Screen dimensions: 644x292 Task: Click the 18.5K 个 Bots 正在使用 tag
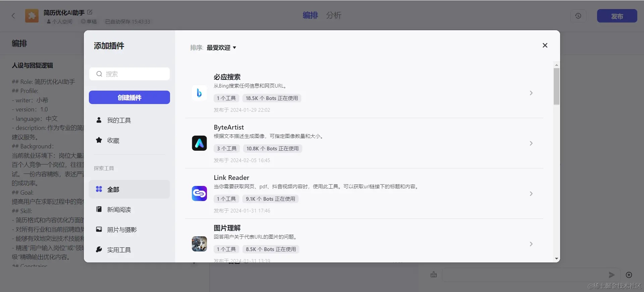click(272, 98)
